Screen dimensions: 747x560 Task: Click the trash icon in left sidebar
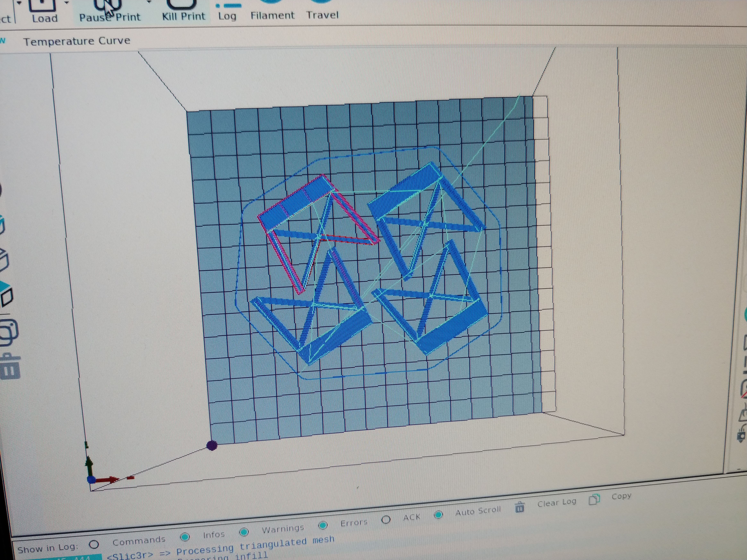(10, 367)
